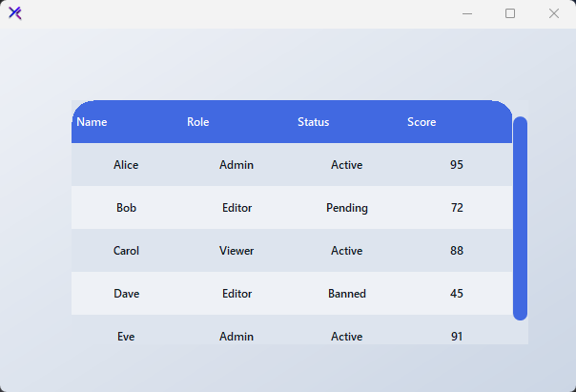The width and height of the screenshot is (576, 392).
Task: Sort by the Status column header
Action: (x=347, y=121)
